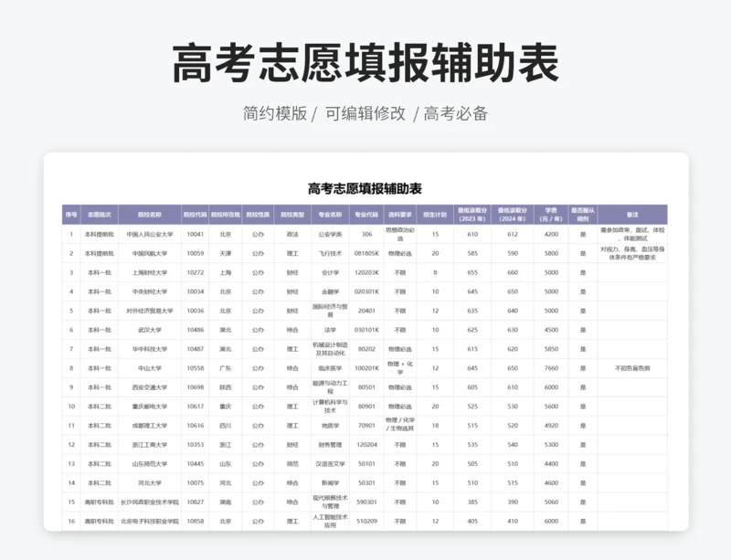This screenshot has height=560, width=731.
Task: Click the major name '会计学'
Action: click(x=330, y=273)
